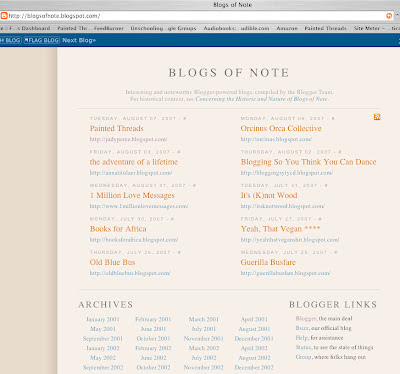Viewport: 400px width, 374px height.
Task: Click the blogsofnote.blogspot.com address field
Action: pyautogui.click(x=196, y=16)
